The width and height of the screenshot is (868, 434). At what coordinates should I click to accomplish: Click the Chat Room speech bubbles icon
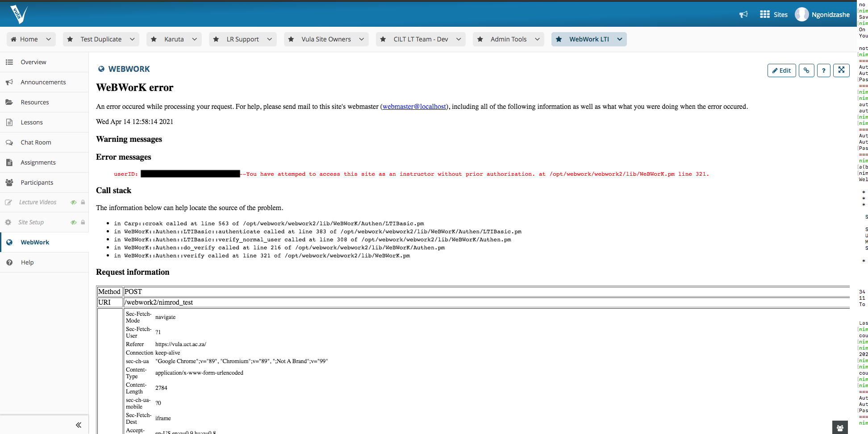9,142
